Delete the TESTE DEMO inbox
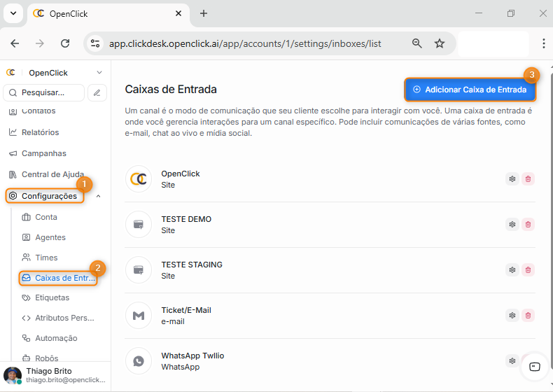This screenshot has height=392, width=553. [x=528, y=225]
